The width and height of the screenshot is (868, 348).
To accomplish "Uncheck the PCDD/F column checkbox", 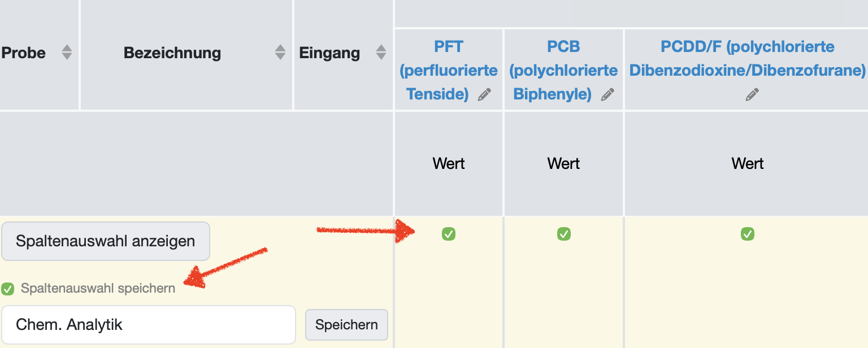I will [x=748, y=233].
